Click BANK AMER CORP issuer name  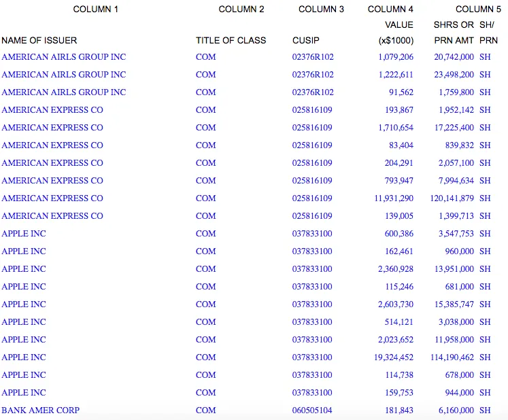[x=41, y=410]
